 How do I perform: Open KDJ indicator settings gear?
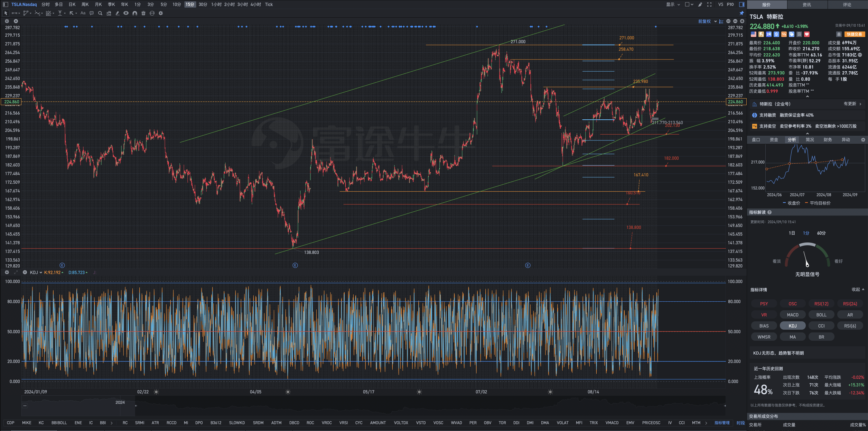[x=7, y=272]
